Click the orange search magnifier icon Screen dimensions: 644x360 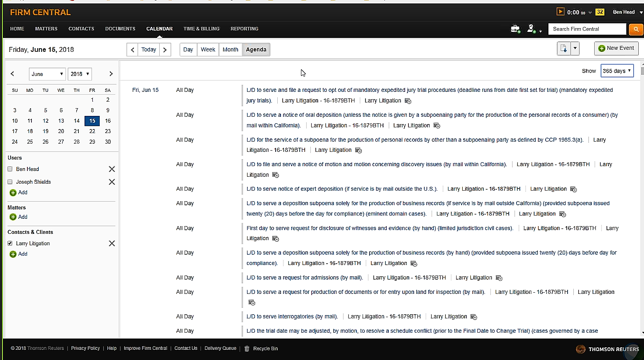(x=635, y=29)
